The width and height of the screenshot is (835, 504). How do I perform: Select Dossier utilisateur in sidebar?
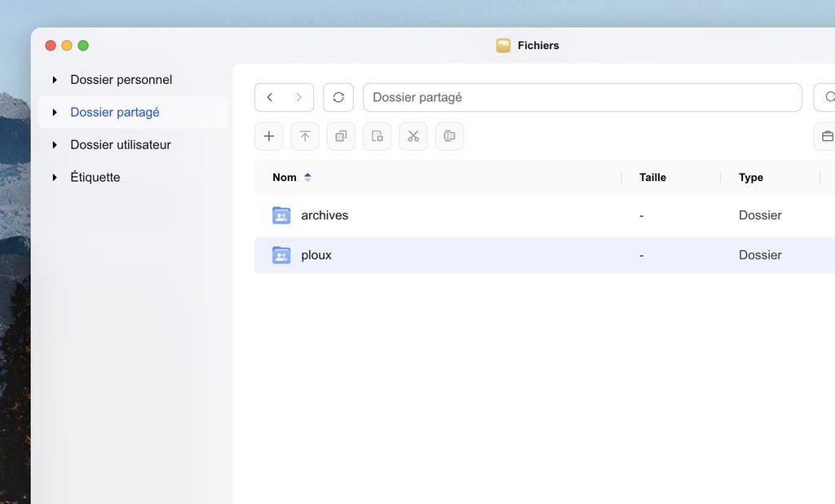click(x=121, y=145)
